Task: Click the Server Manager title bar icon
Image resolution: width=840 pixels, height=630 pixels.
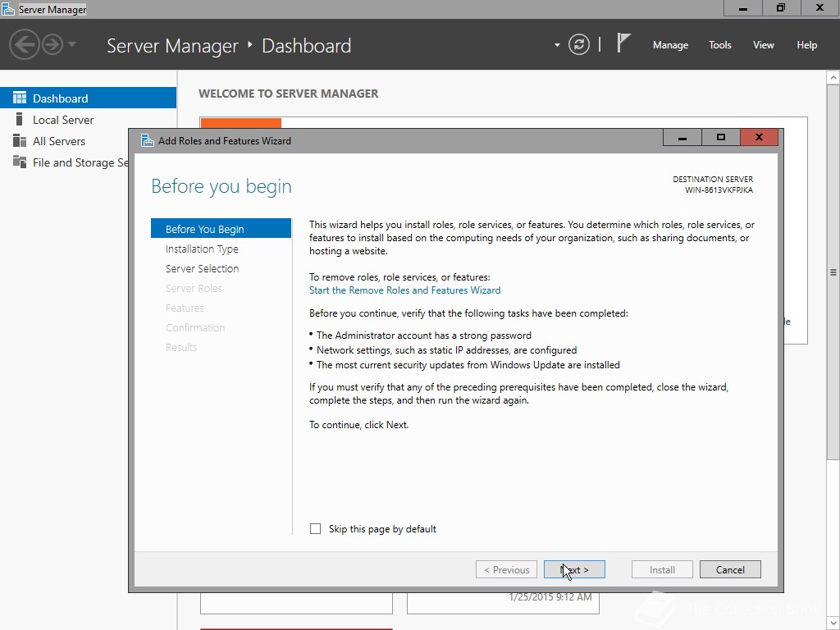Action: click(x=8, y=9)
